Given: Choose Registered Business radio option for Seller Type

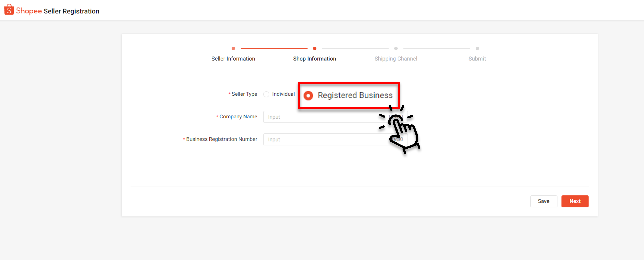Looking at the screenshot, I should 308,95.
